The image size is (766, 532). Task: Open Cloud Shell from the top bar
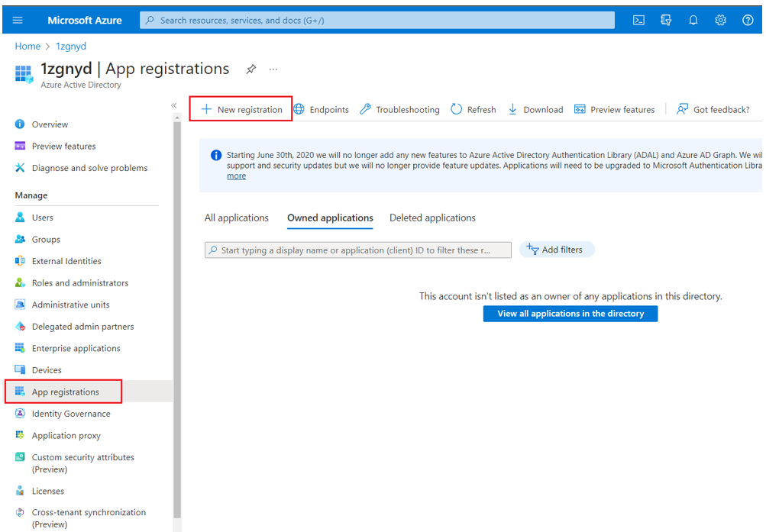point(638,20)
